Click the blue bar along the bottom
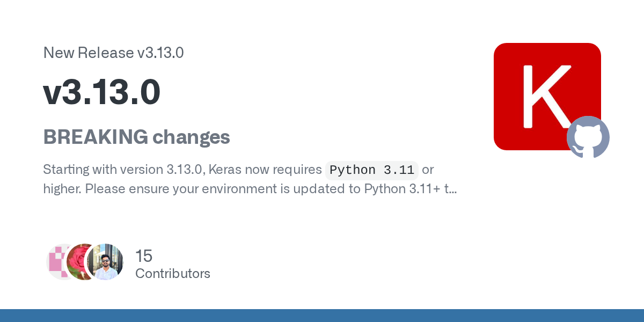This screenshot has width=644, height=322. 322,316
